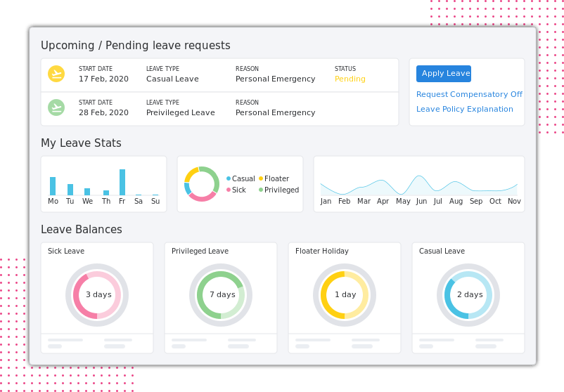Image resolution: width=564 pixels, height=392 pixels.
Task: Click the Privileged Leave 7 days donut
Action: click(221, 295)
